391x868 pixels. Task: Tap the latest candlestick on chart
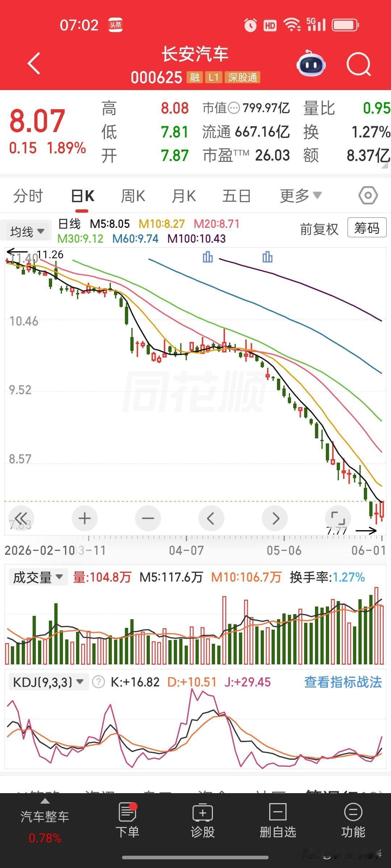382,510
